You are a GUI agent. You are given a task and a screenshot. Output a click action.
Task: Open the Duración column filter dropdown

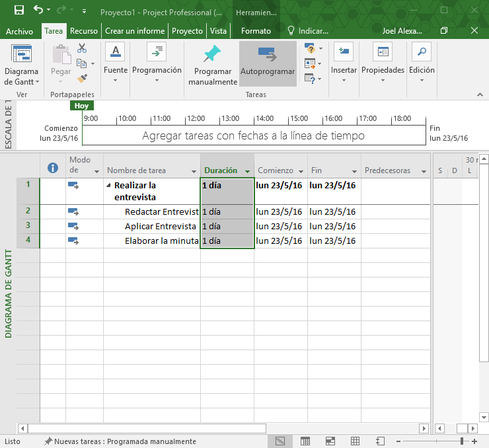click(x=247, y=171)
